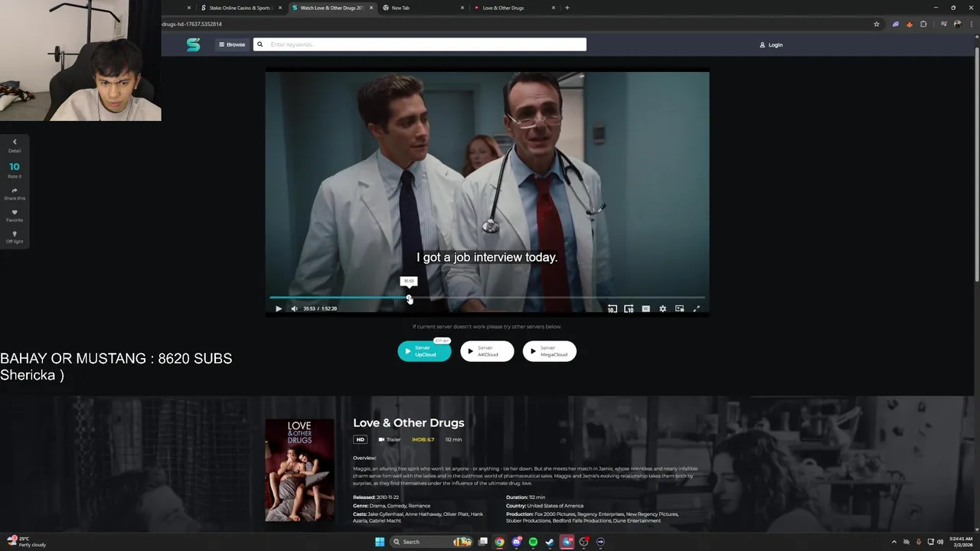Click the site logo icon
980x551 pixels.
[193, 44]
